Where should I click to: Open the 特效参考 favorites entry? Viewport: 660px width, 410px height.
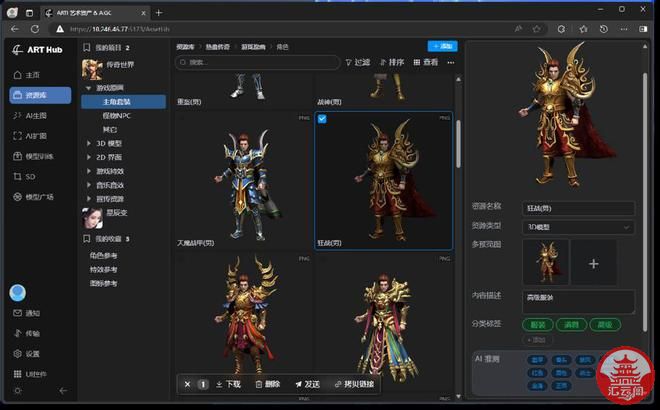click(103, 269)
